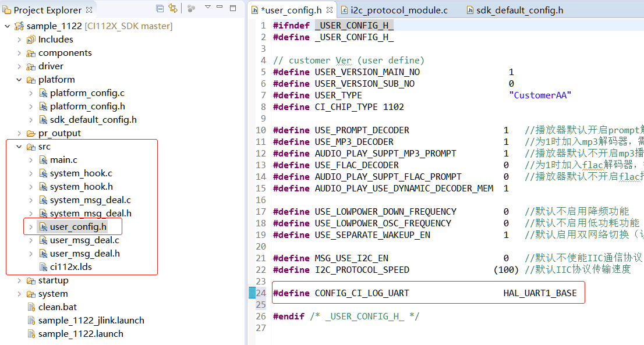This screenshot has width=644, height=345.
Task: Expand the driver folder
Action: coord(19,66)
